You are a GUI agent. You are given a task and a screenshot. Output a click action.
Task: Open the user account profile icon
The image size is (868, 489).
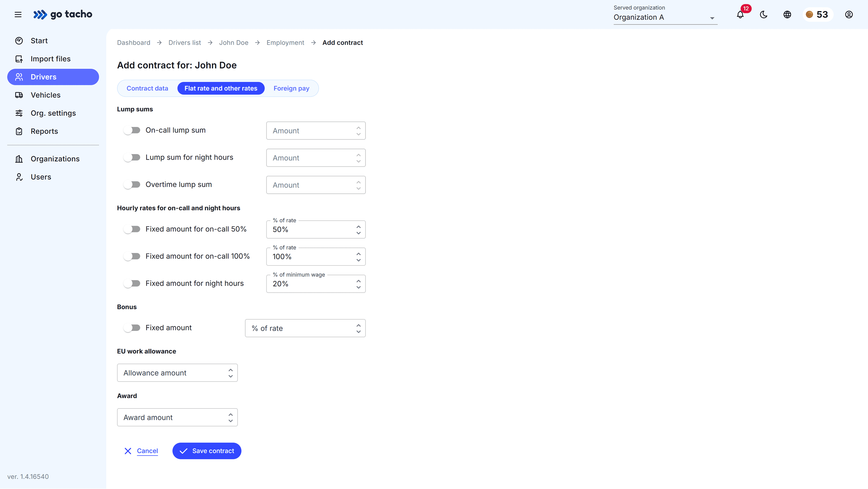point(849,14)
